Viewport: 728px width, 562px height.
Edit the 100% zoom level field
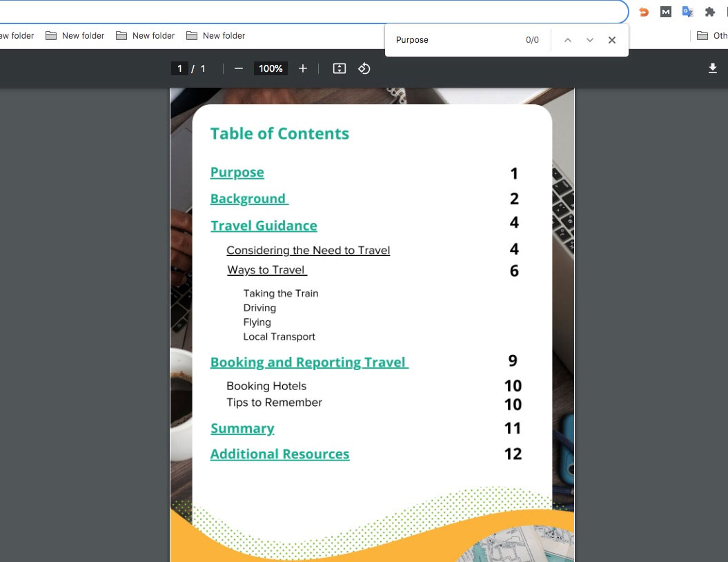click(270, 69)
